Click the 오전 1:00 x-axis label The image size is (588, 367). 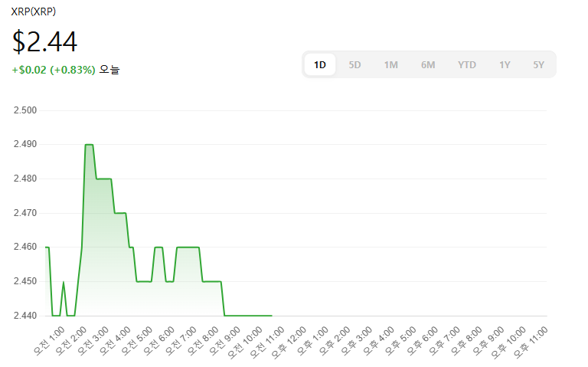[49, 341]
